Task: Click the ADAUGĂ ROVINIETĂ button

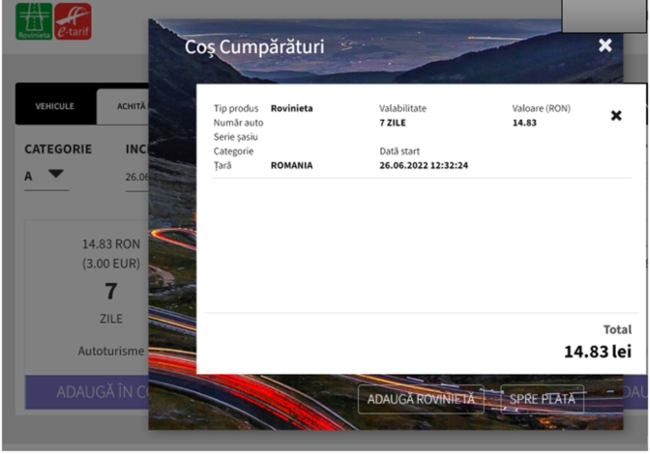Action: (x=421, y=399)
